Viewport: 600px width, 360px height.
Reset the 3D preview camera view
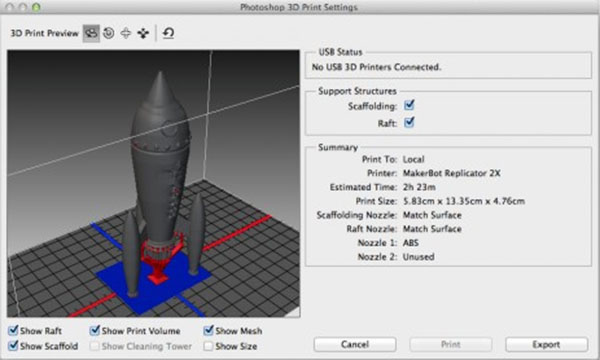(x=168, y=33)
